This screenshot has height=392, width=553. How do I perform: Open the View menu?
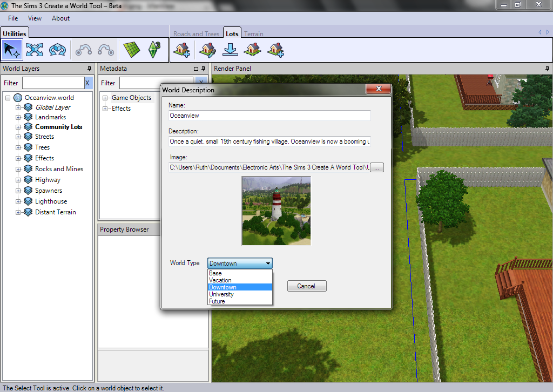point(35,18)
